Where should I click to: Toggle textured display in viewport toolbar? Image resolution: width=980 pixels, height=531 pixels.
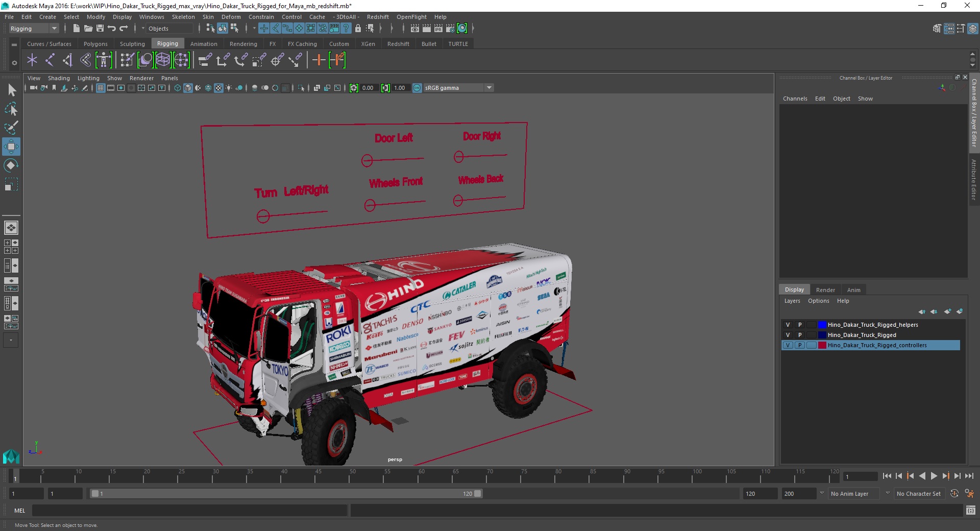tap(218, 88)
